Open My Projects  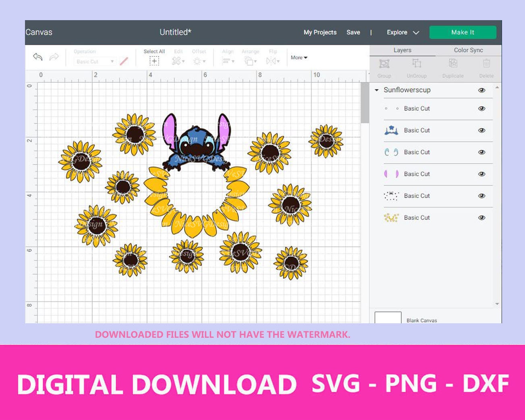pyautogui.click(x=320, y=32)
